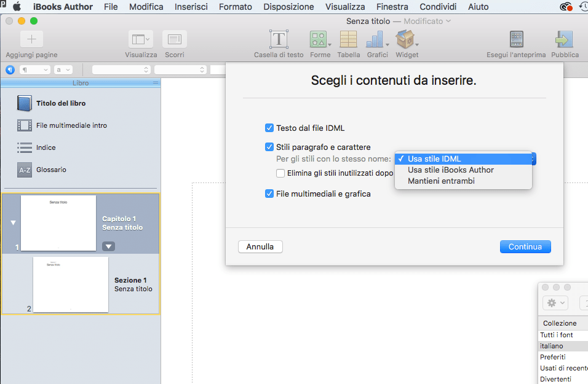
Task: Select Usati di recente font collection
Action: [563, 368]
